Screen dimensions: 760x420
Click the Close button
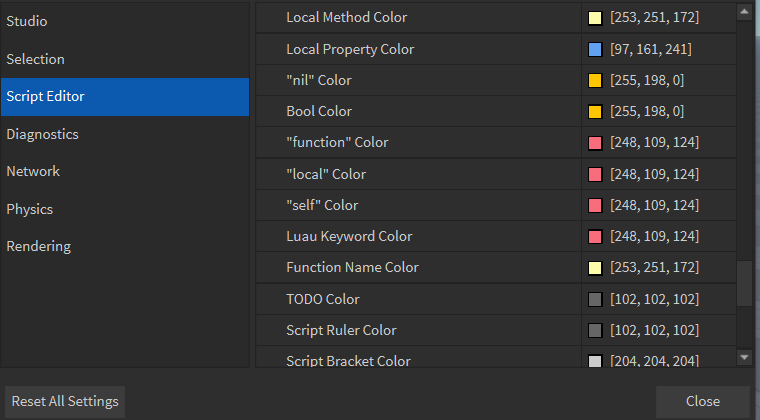click(x=702, y=401)
